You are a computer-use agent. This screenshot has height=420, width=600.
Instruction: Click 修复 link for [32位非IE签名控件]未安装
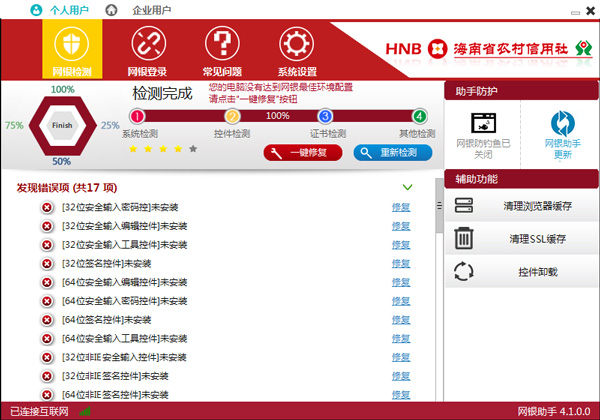click(x=401, y=376)
